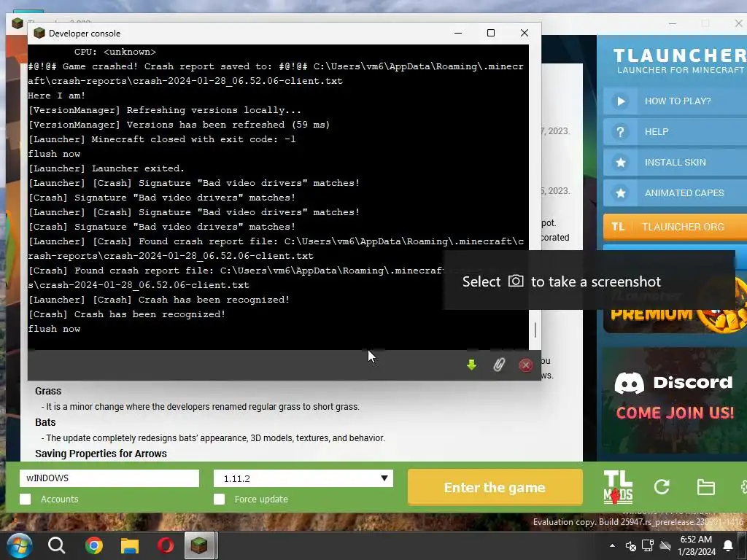Enable the Force update checkbox
This screenshot has width=747, height=560.
(219, 499)
